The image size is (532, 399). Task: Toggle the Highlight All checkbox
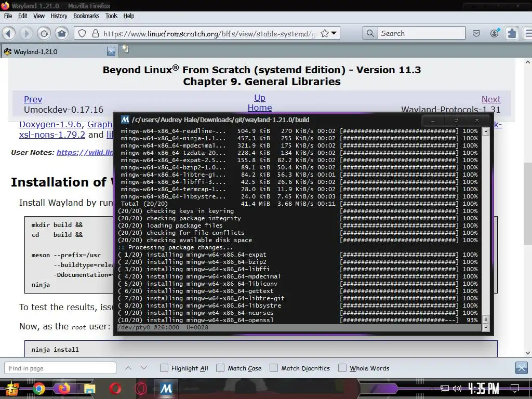164,368
